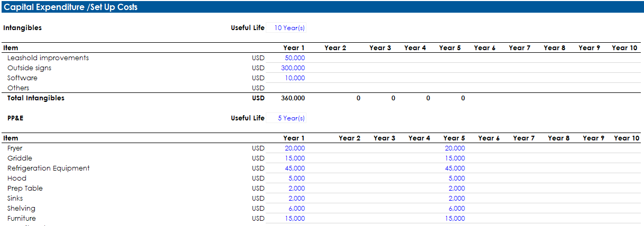Click the Intangibles table Year 1 header

pos(294,48)
